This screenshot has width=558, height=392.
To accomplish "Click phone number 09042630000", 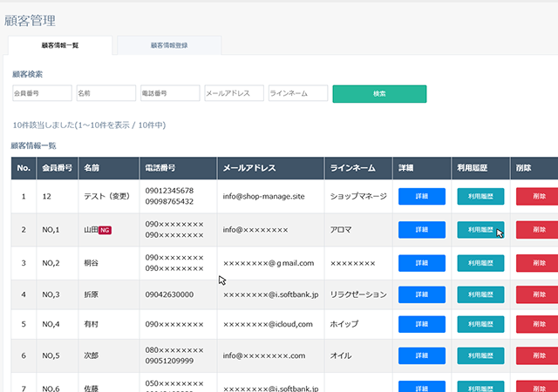I will coord(169,294).
